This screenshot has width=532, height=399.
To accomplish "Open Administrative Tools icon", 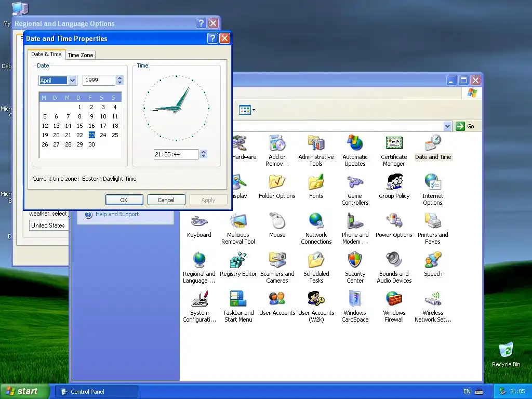I will (316, 150).
